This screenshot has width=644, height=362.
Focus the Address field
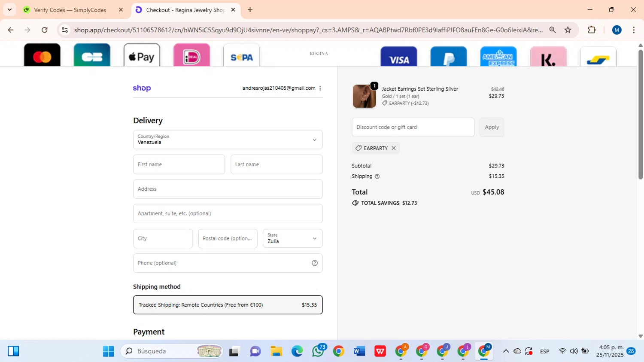pyautogui.click(x=228, y=189)
